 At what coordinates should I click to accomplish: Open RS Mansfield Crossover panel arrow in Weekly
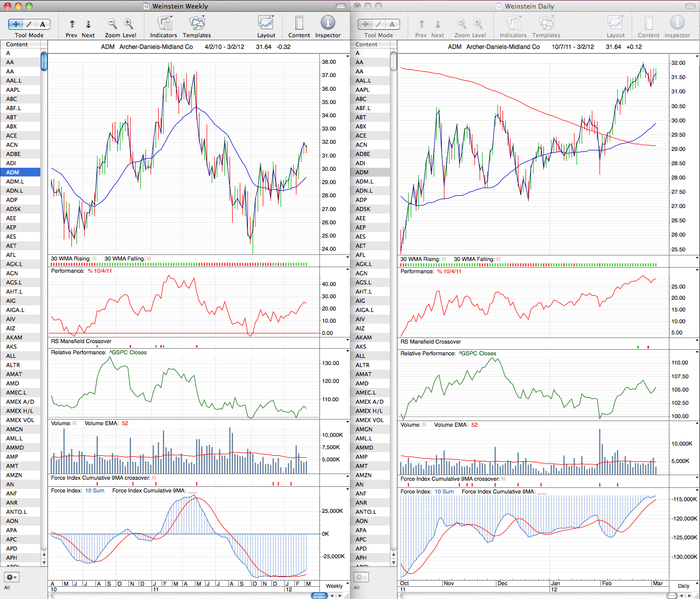pyautogui.click(x=347, y=341)
